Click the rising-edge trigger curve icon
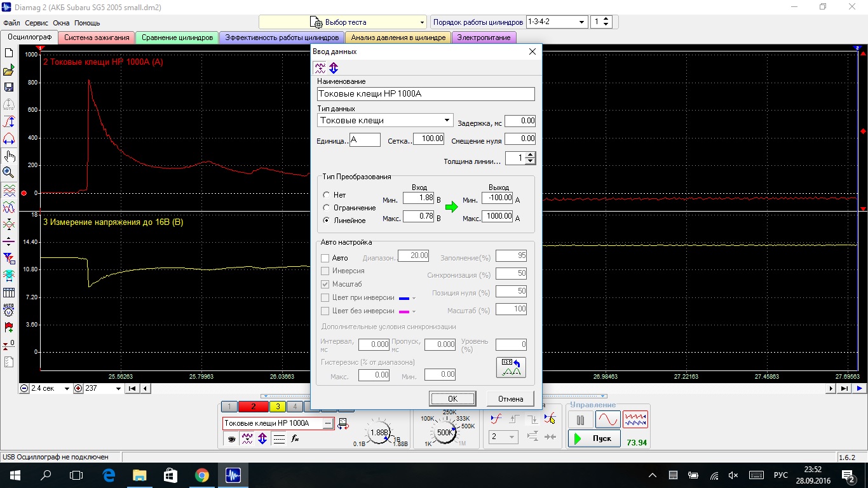The height and width of the screenshot is (488, 868). [497, 418]
